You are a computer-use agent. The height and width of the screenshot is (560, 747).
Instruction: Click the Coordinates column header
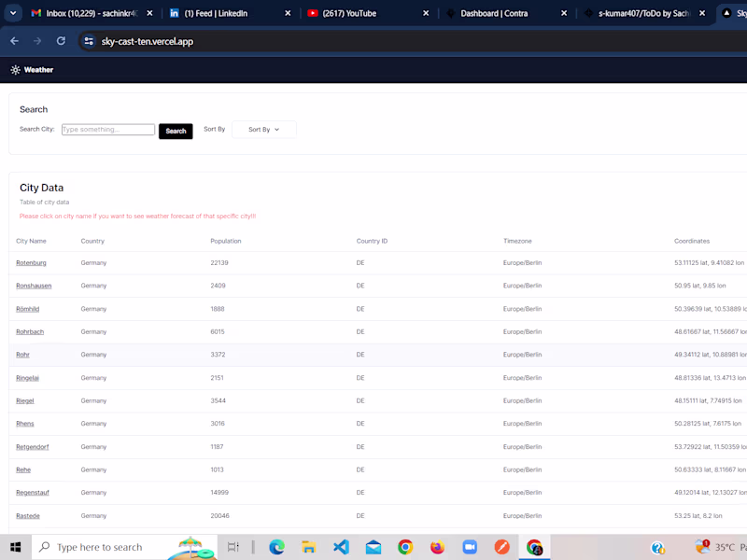(692, 241)
